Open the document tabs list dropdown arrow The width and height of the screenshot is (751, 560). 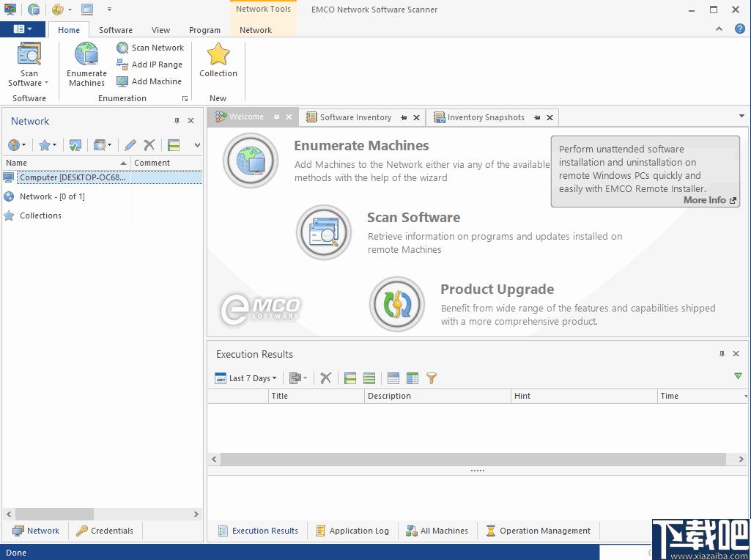pyautogui.click(x=741, y=116)
